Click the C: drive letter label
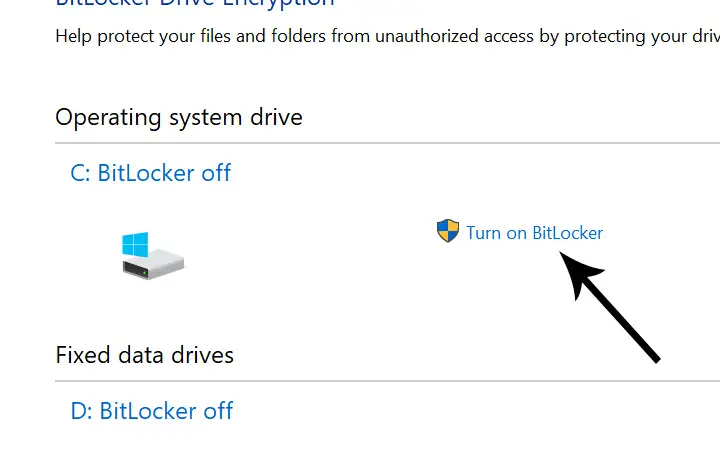Image resolution: width=720 pixels, height=450 pixels. tap(80, 173)
